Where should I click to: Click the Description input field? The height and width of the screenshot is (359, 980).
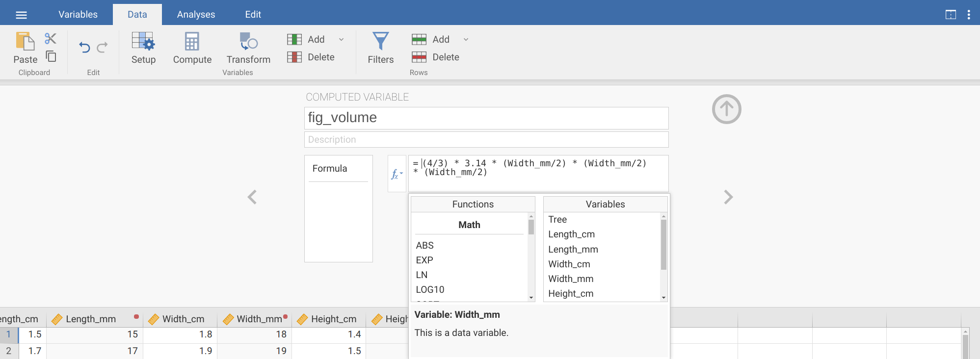tap(486, 140)
